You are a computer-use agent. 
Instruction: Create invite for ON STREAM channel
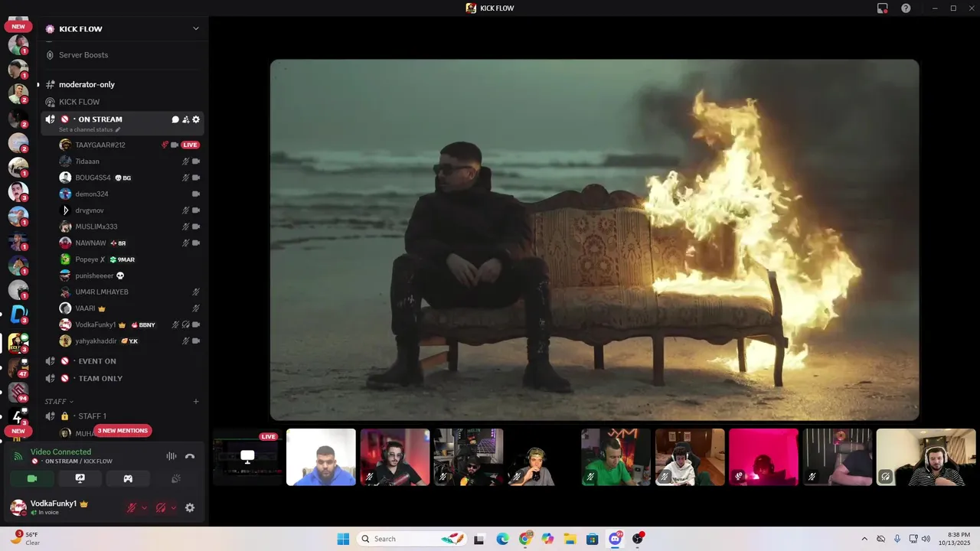[186, 119]
